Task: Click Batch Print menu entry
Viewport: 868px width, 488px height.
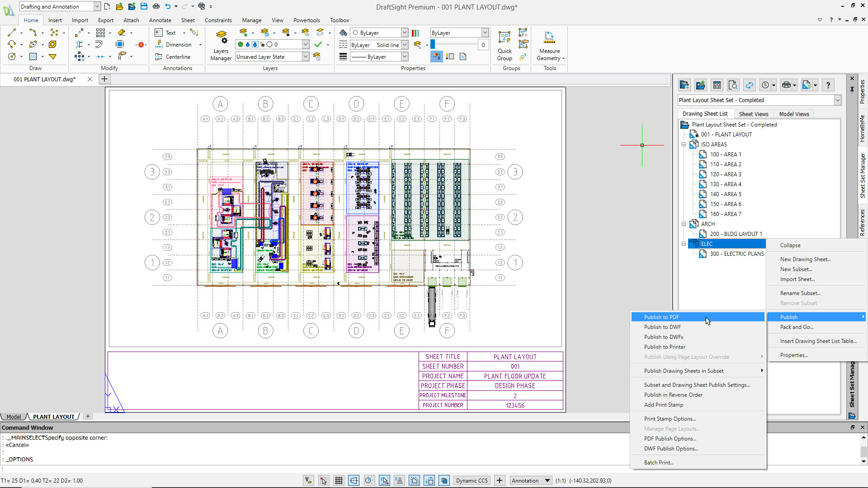Action: pos(658,462)
